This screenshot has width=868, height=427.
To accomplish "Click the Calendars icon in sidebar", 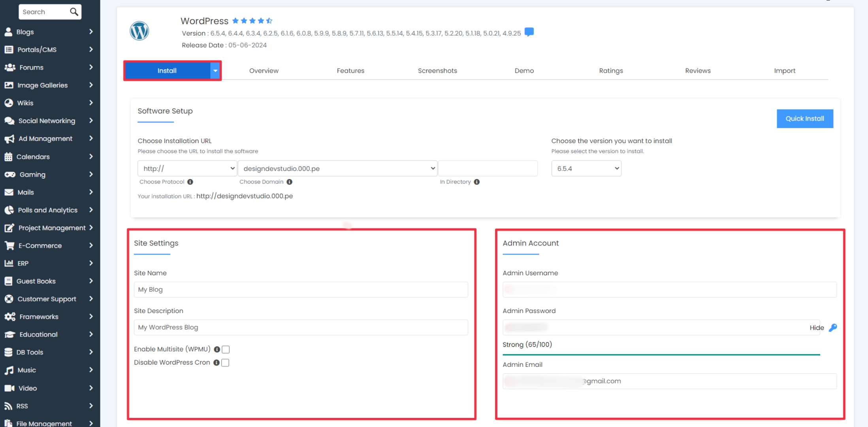I will coord(8,157).
